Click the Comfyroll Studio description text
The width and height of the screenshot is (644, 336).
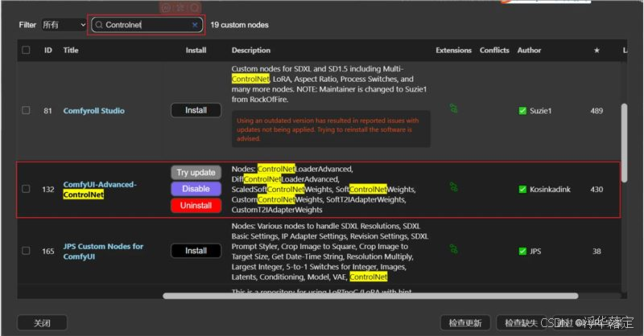tap(329, 84)
